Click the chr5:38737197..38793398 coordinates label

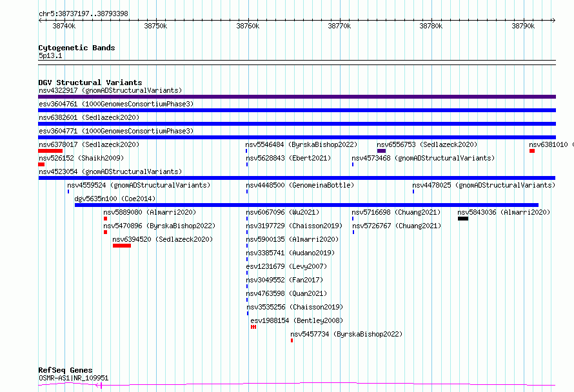coord(83,14)
